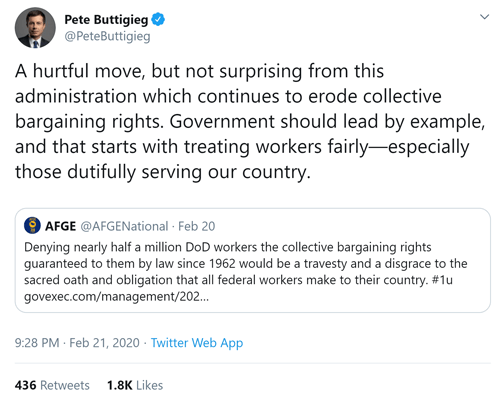
Task: Open the Pete Buttigieg display name
Action: click(106, 19)
